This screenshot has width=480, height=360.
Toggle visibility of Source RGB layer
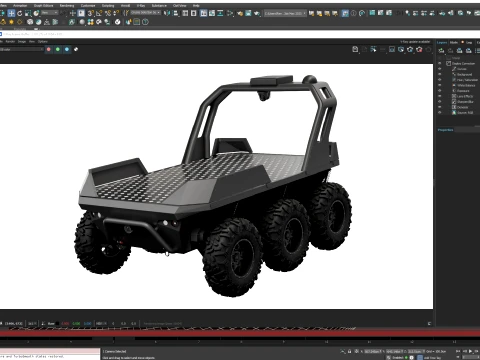click(x=440, y=113)
